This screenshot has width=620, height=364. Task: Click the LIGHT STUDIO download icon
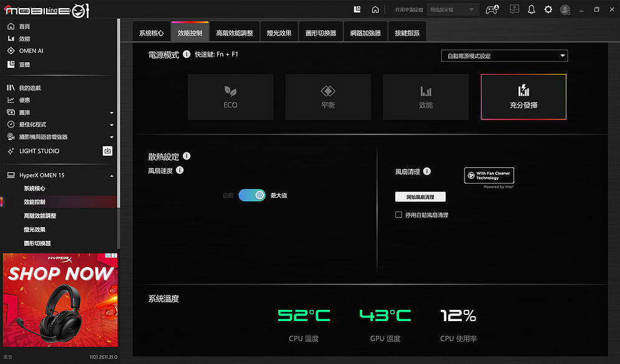pos(108,151)
